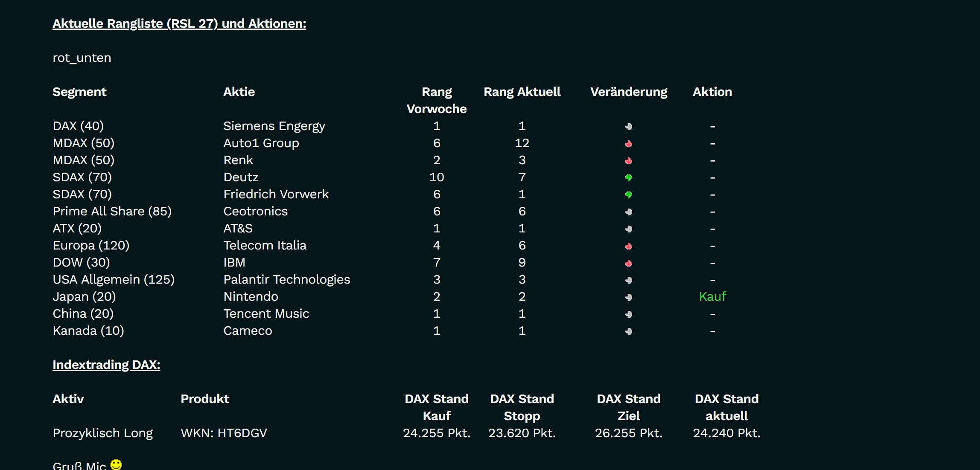Image resolution: width=980 pixels, height=470 pixels.
Task: Click the China (20) segment cell
Action: tap(83, 314)
